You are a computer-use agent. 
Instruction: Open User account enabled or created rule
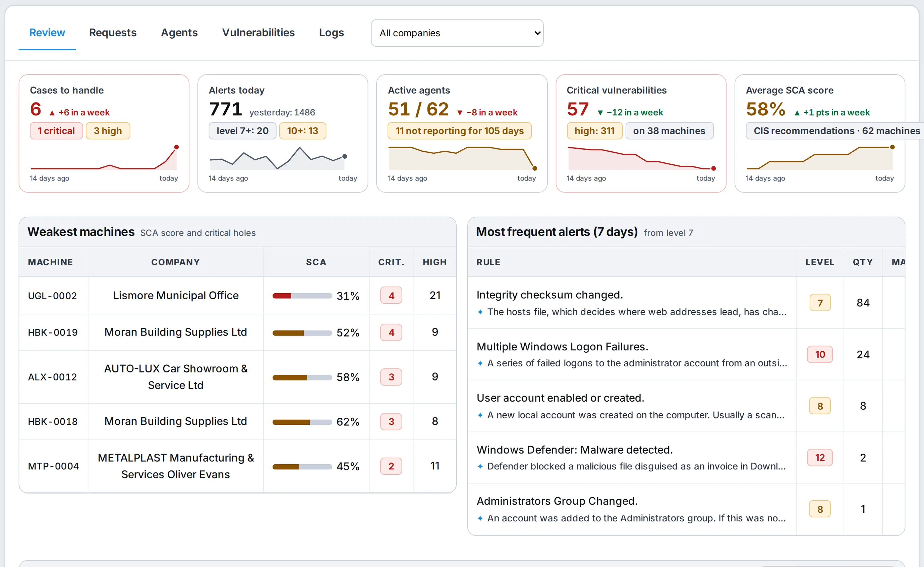pos(560,398)
